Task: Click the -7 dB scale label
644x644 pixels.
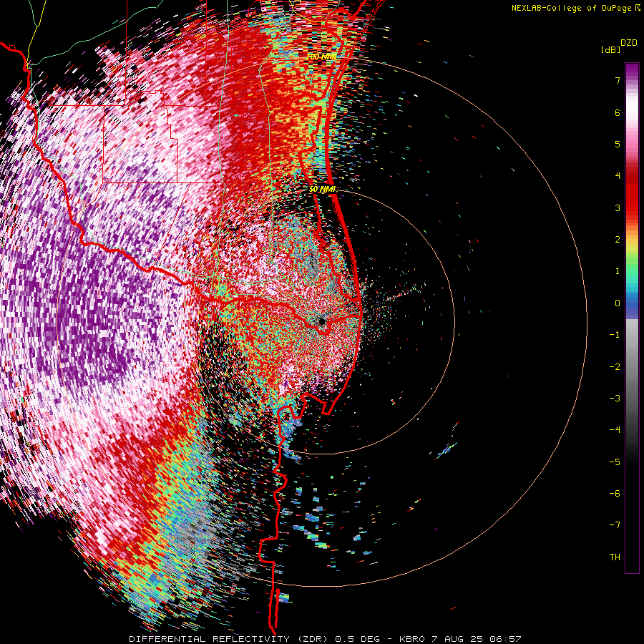Action: click(615, 525)
